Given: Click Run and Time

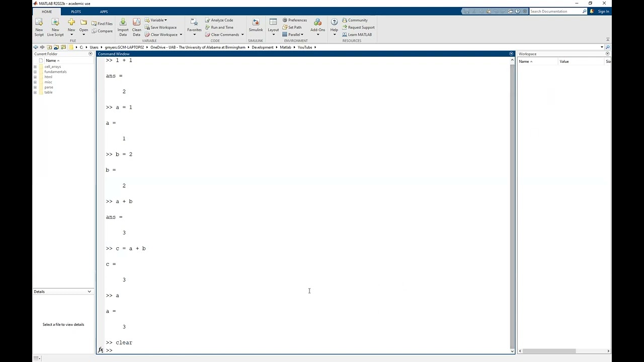Looking at the screenshot, I should click(219, 27).
